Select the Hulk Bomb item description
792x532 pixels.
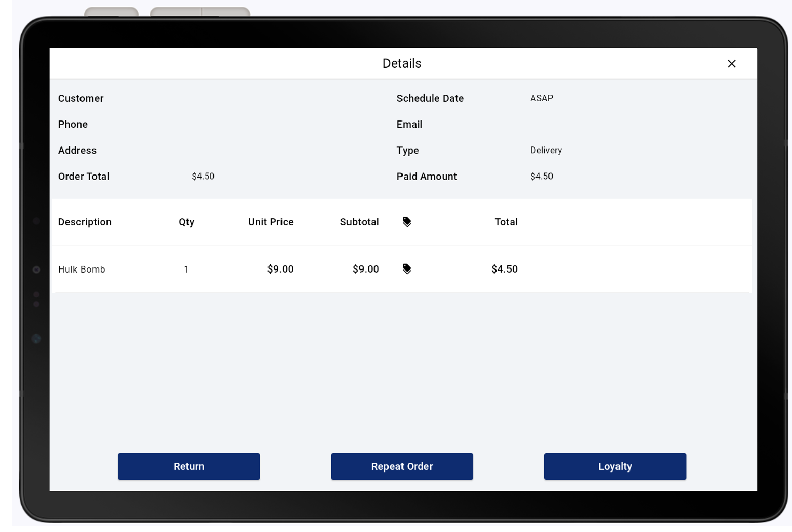[x=82, y=269]
